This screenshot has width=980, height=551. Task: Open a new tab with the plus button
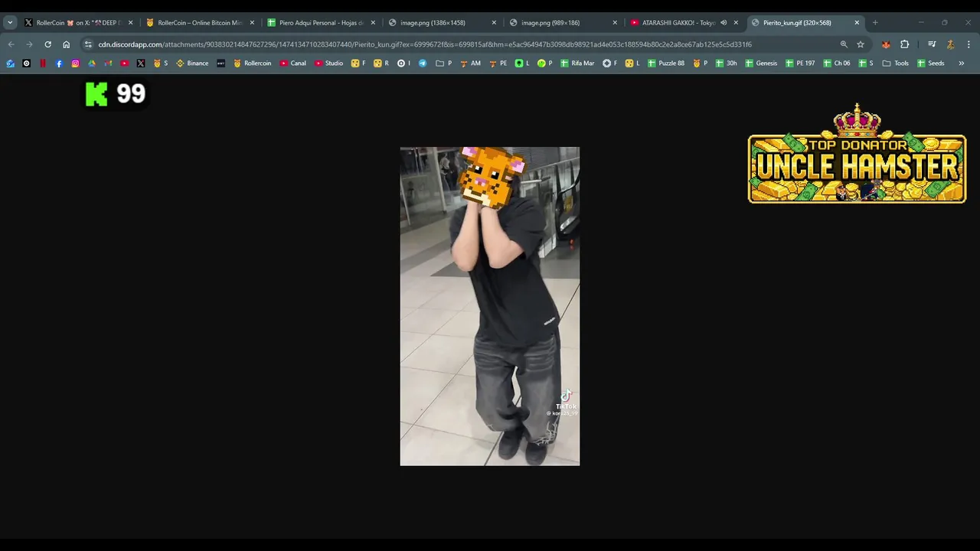pyautogui.click(x=875, y=23)
